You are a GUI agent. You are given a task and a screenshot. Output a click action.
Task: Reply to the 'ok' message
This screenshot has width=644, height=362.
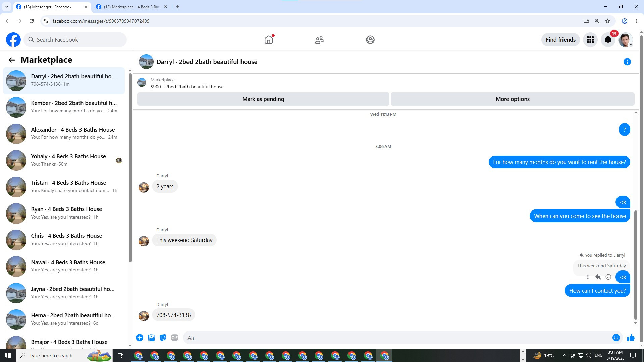coord(598,277)
